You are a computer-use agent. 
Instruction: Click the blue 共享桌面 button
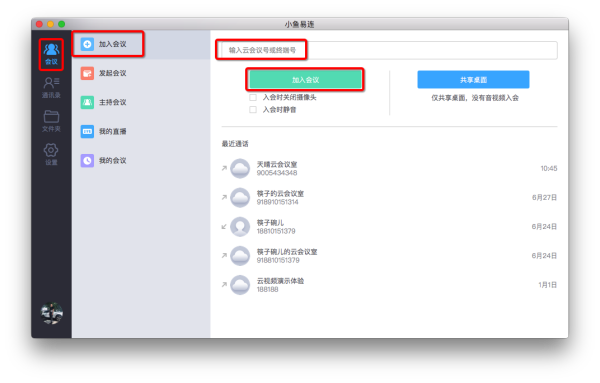tap(473, 80)
